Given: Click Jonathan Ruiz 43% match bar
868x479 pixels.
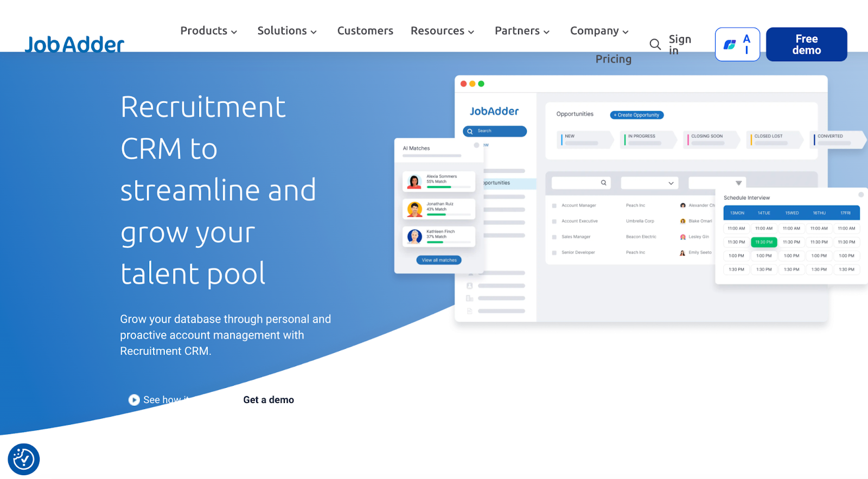Looking at the screenshot, I should click(449, 215).
